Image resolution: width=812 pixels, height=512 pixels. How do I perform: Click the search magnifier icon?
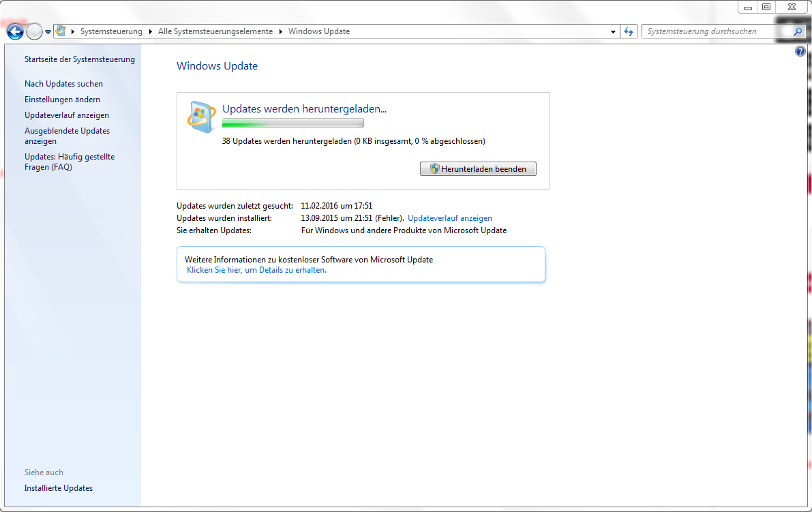coord(798,31)
